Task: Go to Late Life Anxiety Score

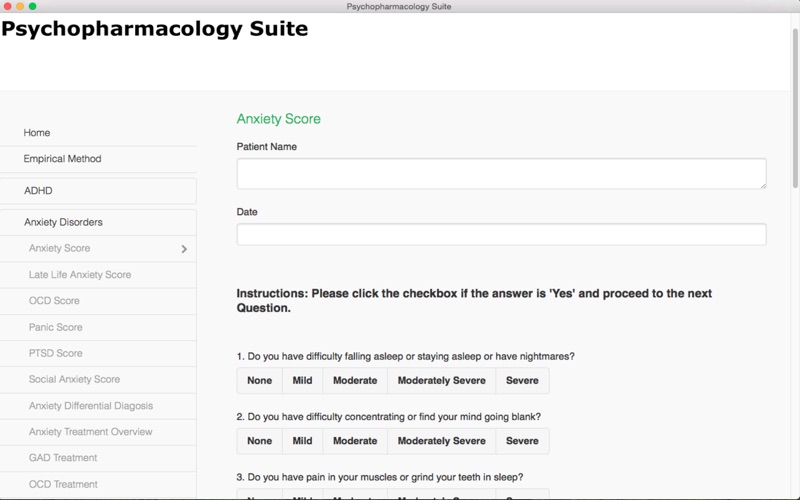Action: pyautogui.click(x=80, y=275)
